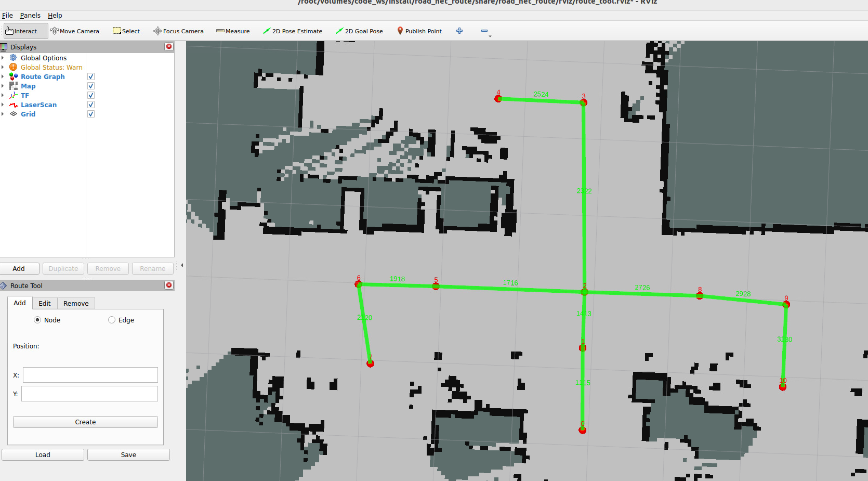Click the Global Status warning icon

coord(14,67)
